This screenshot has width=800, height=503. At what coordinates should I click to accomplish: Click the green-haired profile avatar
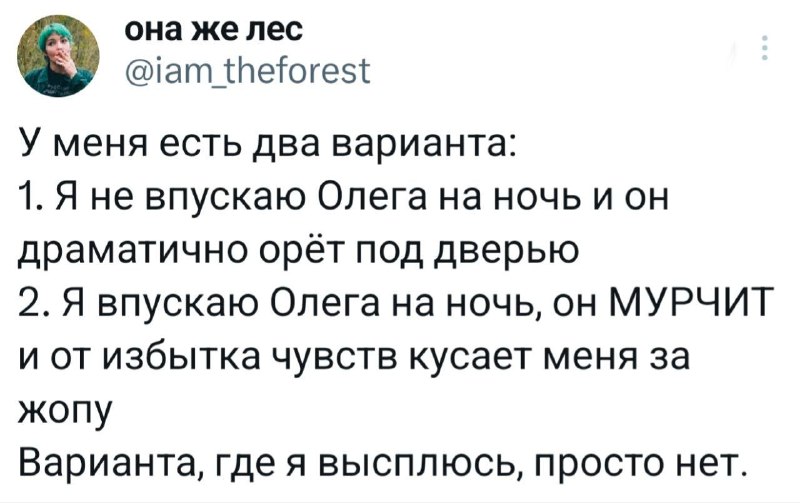59,58
